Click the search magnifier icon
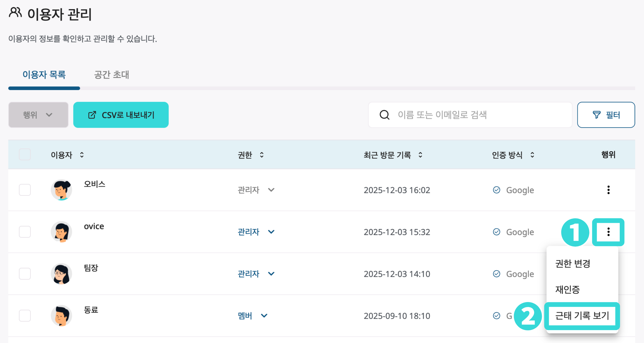644x343 pixels. pos(384,115)
